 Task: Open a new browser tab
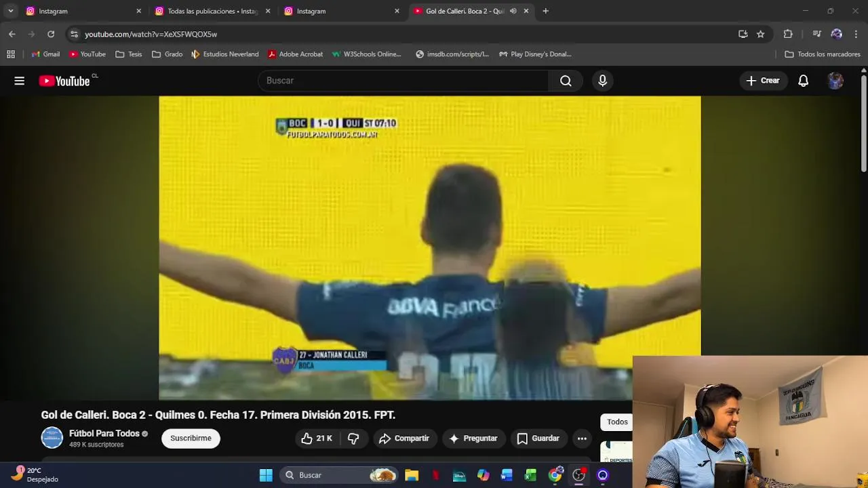click(x=545, y=11)
